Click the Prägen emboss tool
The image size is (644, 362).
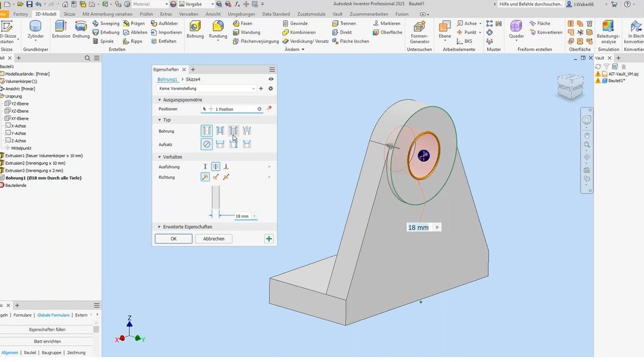[x=133, y=23]
